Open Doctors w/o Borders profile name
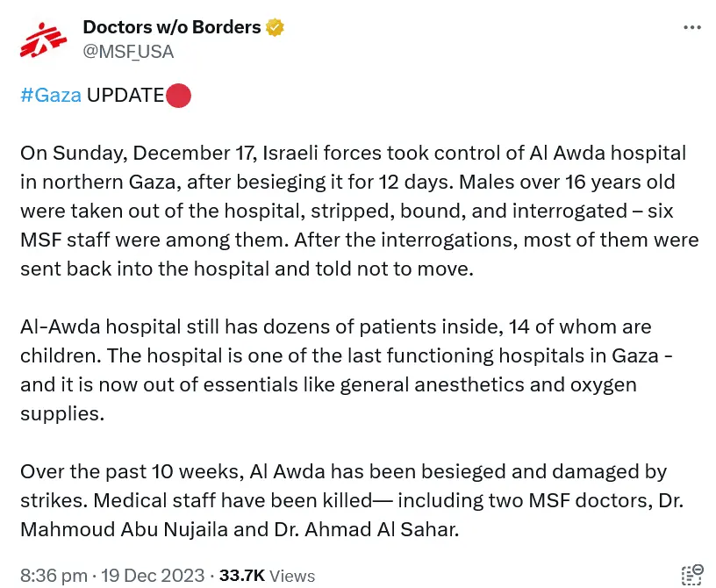Screen dimensions: 716x588 pyautogui.click(x=172, y=27)
